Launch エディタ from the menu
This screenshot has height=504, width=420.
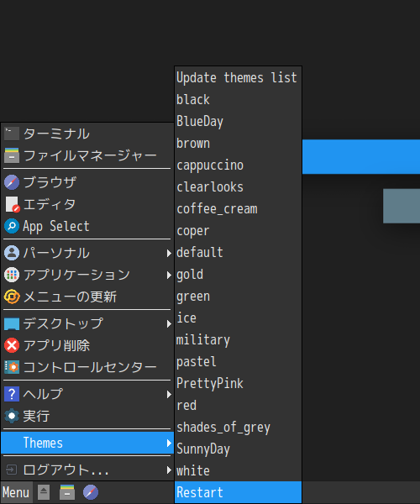coord(87,204)
